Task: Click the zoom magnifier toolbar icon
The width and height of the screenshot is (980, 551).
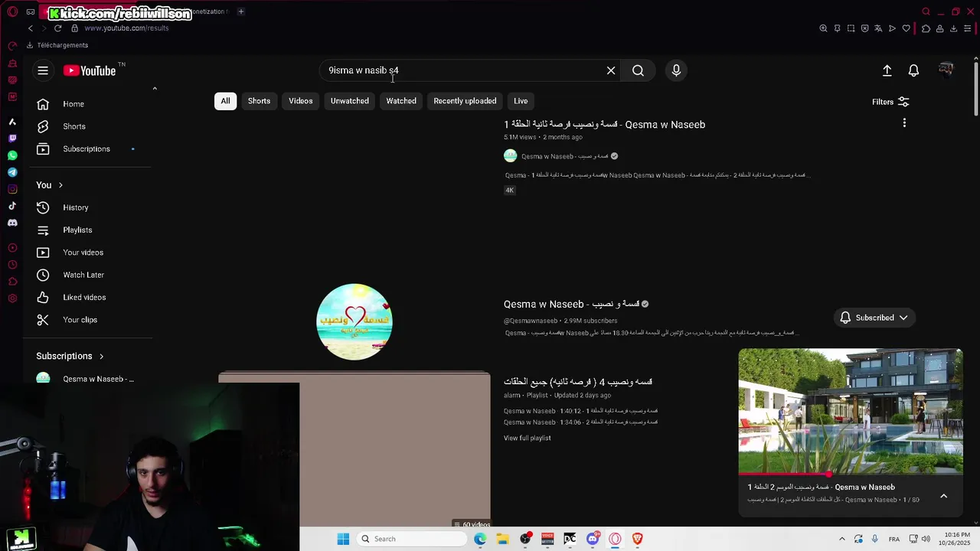Action: tap(823, 28)
